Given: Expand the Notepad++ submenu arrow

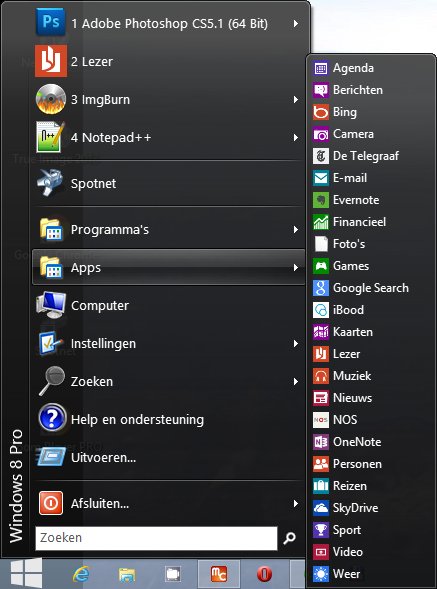Looking at the screenshot, I should 296,137.
